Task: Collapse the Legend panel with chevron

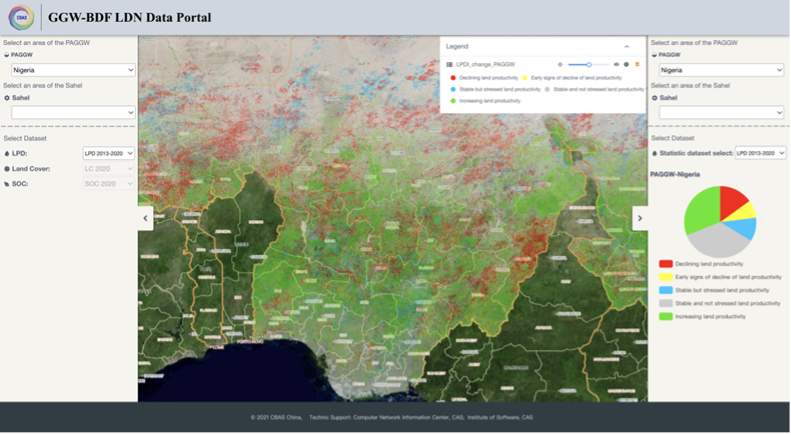Action: (627, 46)
